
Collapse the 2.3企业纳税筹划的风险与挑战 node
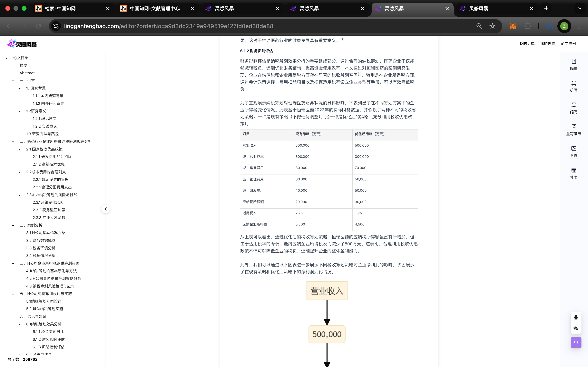[x=20, y=195]
